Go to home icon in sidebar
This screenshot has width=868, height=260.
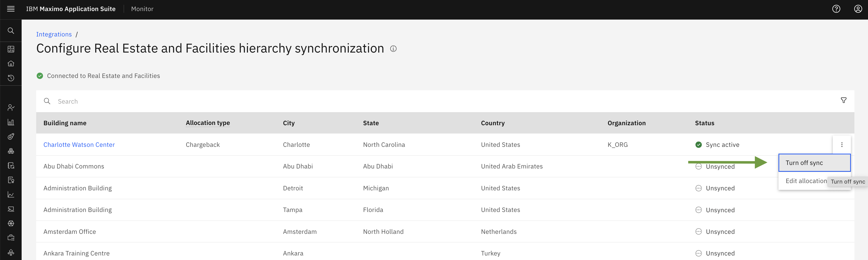click(11, 64)
